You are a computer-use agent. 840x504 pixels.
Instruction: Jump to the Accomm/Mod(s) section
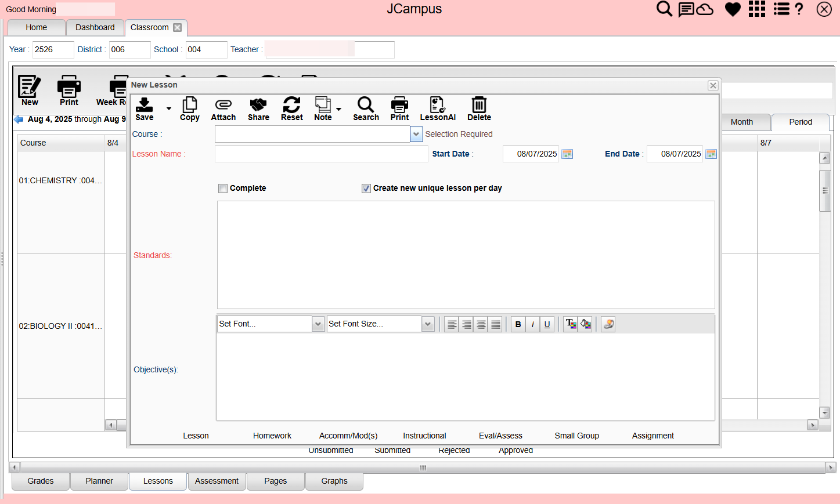[348, 436]
